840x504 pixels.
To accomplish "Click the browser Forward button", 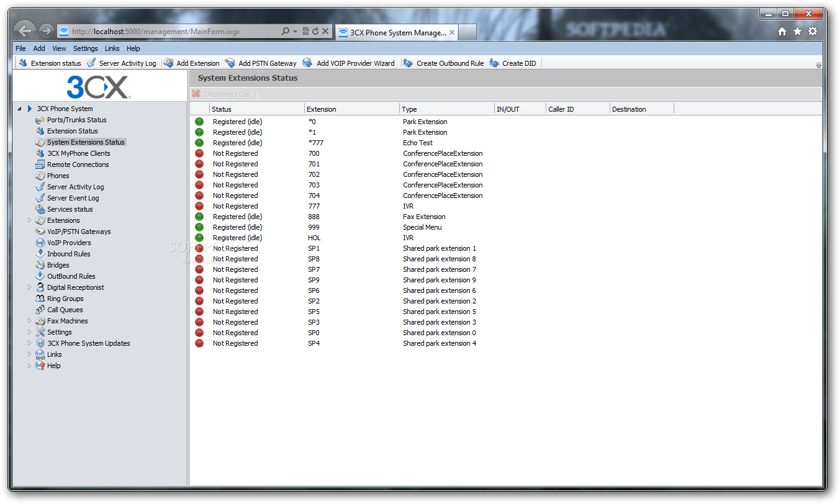I will (x=46, y=30).
